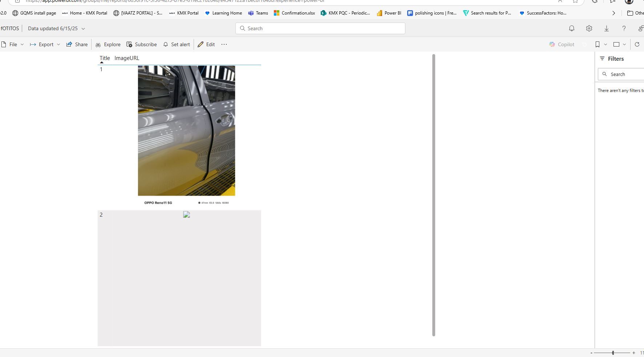Adjust the zoom slider at bottom
The image size is (644, 357).
pos(612,353)
